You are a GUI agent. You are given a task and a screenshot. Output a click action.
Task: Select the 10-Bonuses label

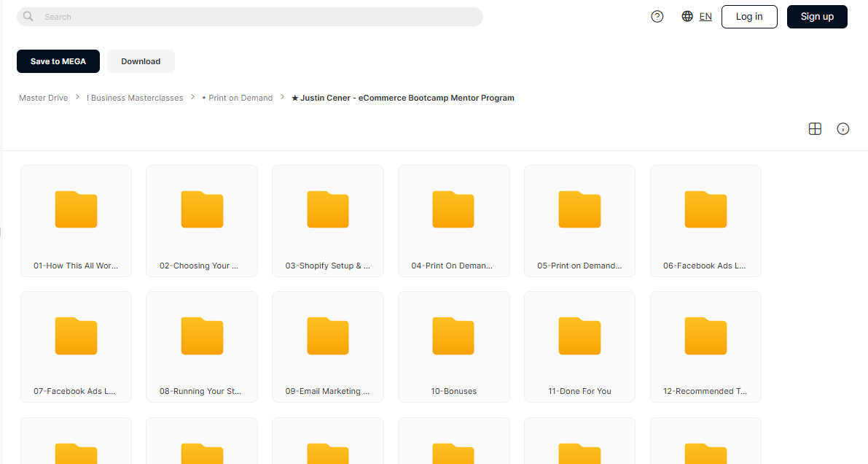[x=454, y=391]
